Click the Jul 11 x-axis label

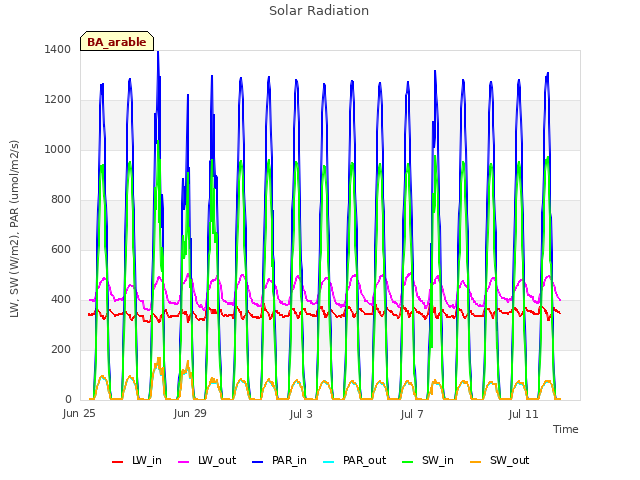523,414
